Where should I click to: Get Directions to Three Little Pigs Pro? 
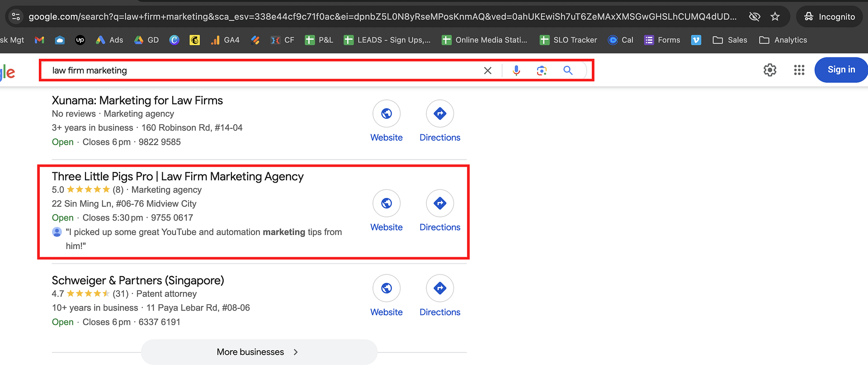coord(439,203)
